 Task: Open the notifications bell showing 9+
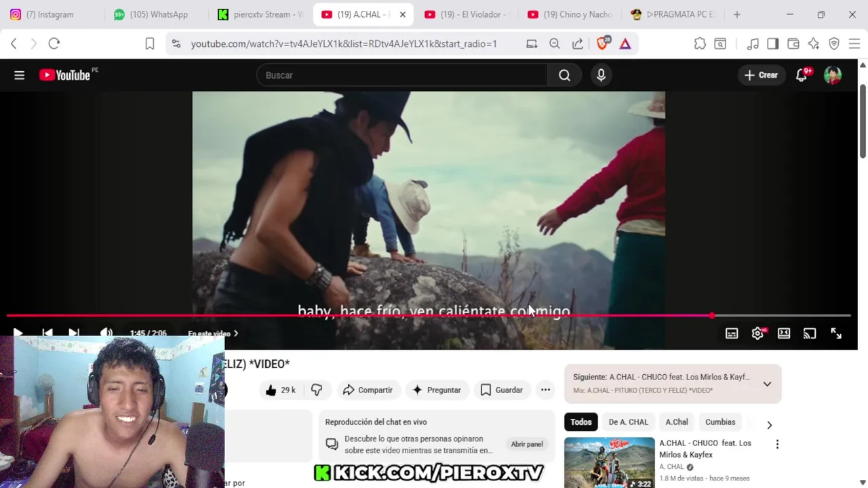coord(802,75)
